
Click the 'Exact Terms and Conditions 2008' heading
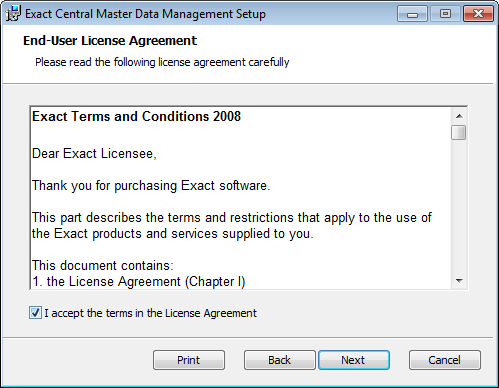tap(136, 116)
